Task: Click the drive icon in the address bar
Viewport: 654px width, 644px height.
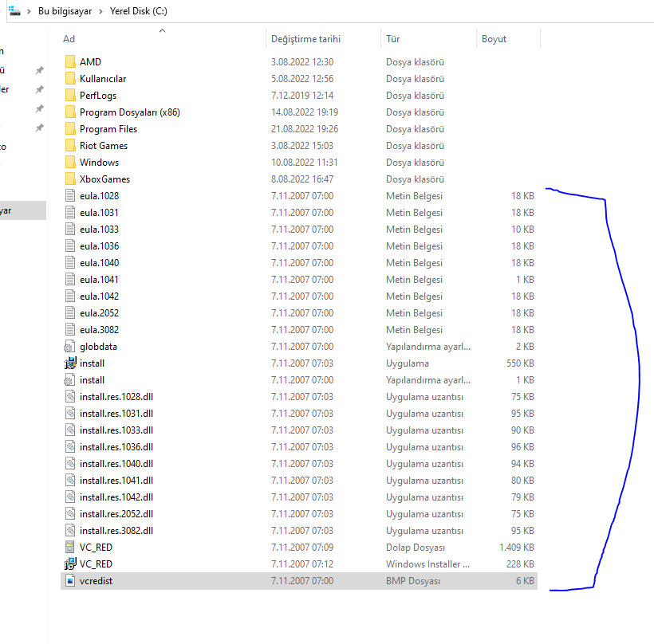Action: 14,11
